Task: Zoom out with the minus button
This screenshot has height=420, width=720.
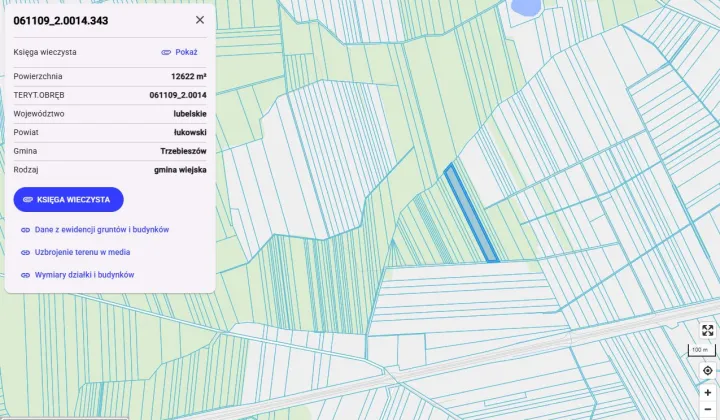Action: click(x=708, y=409)
